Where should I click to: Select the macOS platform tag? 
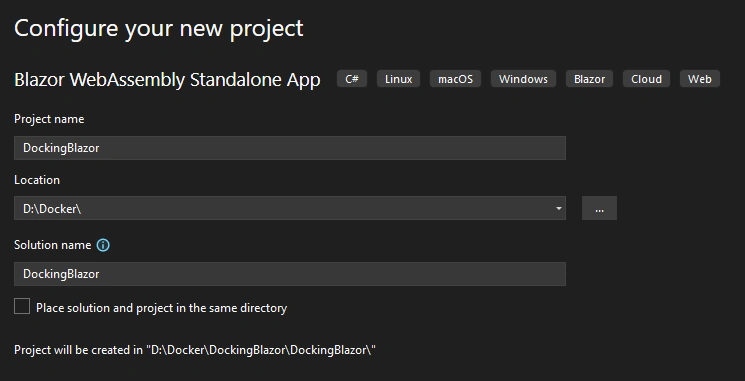coord(455,79)
